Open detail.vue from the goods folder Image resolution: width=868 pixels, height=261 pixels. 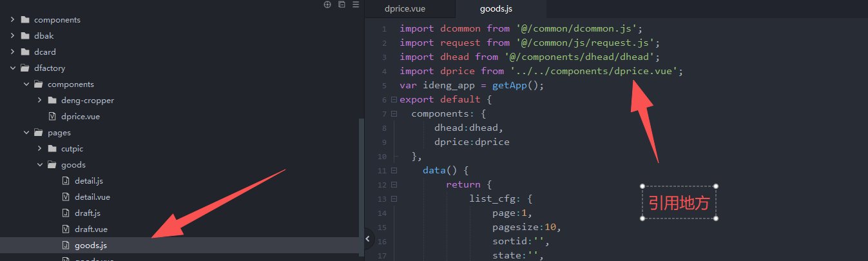click(x=92, y=197)
